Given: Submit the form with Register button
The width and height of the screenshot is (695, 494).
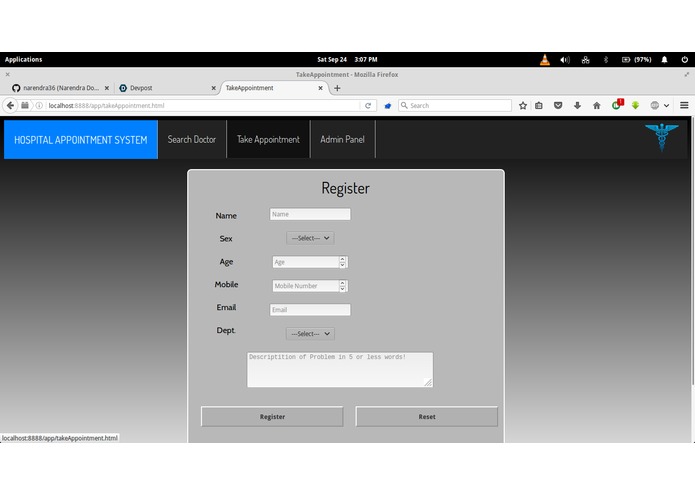Looking at the screenshot, I should [272, 417].
